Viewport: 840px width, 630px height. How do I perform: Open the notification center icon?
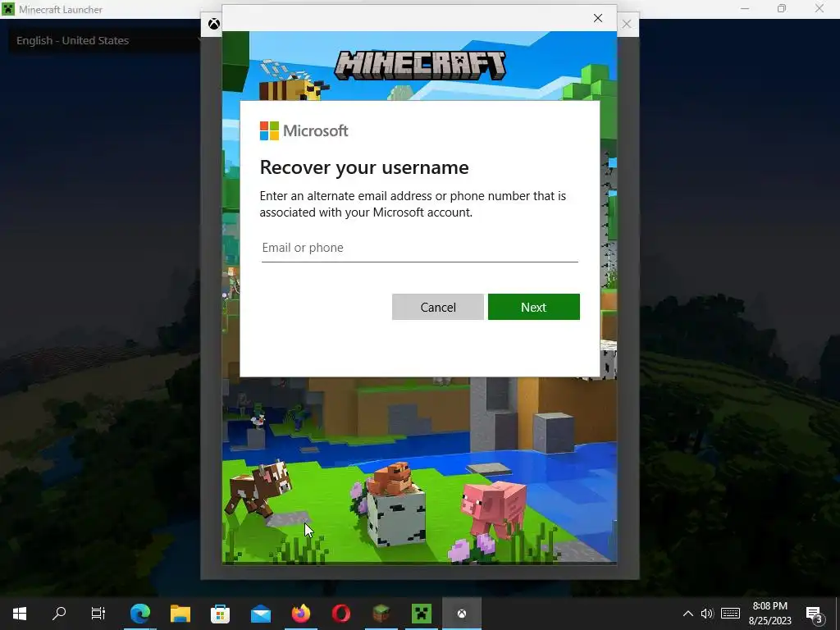tap(814, 614)
